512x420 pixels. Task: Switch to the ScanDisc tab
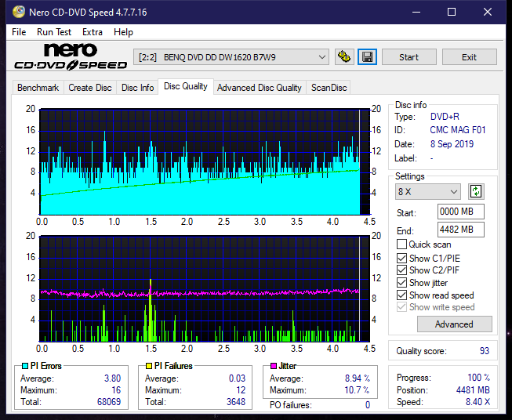[329, 88]
